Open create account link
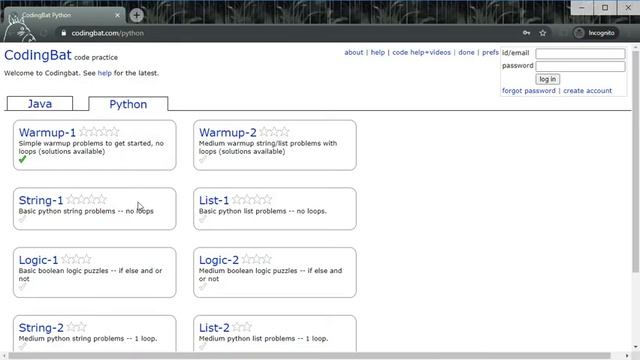This screenshot has height=360, width=640. coord(587,91)
